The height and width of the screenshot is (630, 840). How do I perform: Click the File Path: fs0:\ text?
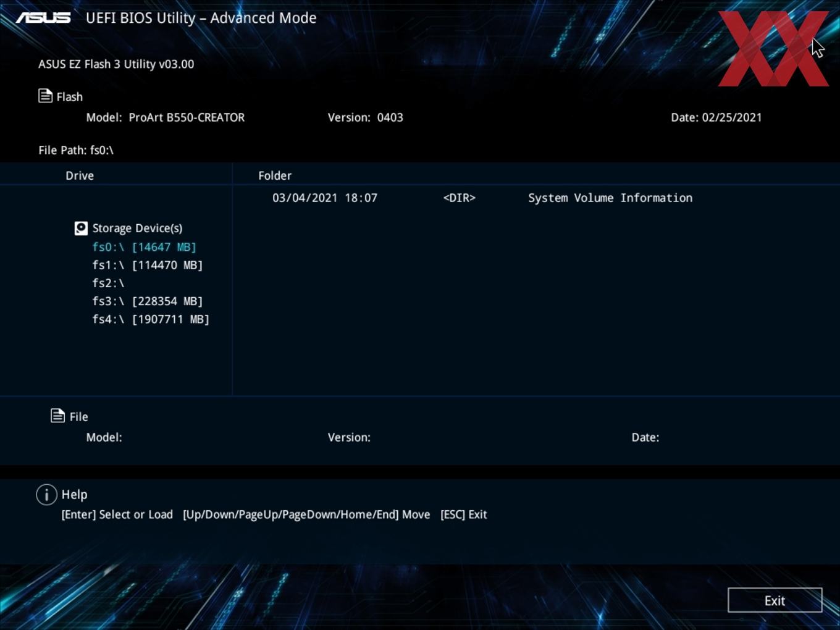click(x=76, y=150)
